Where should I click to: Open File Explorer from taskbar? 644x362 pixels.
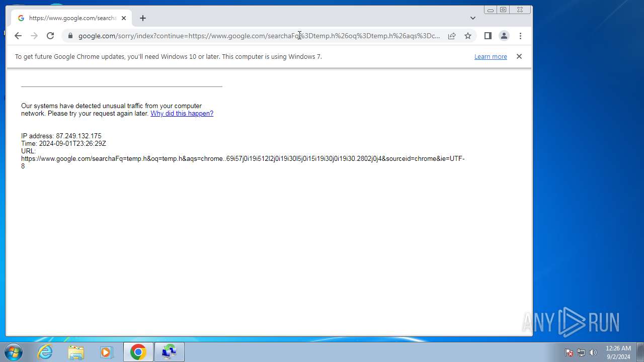[76, 352]
